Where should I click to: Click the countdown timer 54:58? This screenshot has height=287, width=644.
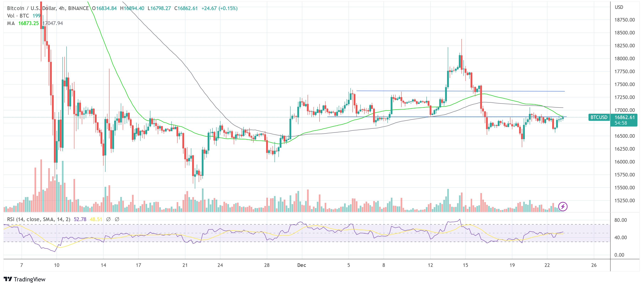pos(621,123)
